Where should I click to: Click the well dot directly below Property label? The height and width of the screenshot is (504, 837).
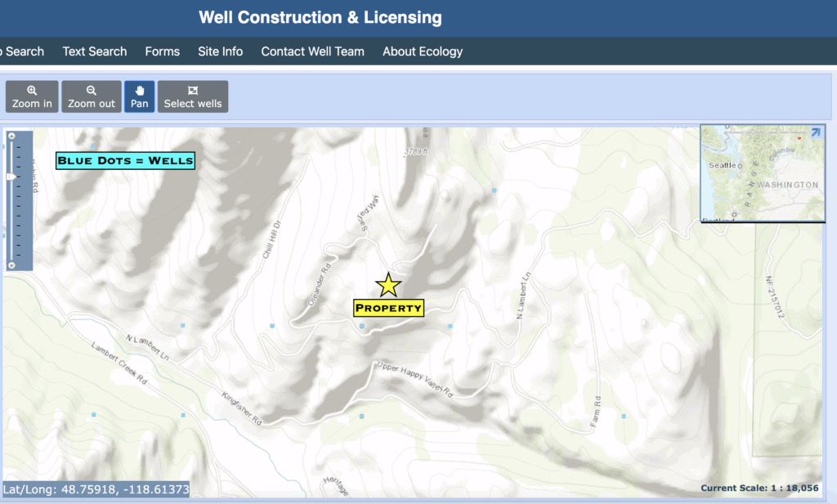(361, 326)
